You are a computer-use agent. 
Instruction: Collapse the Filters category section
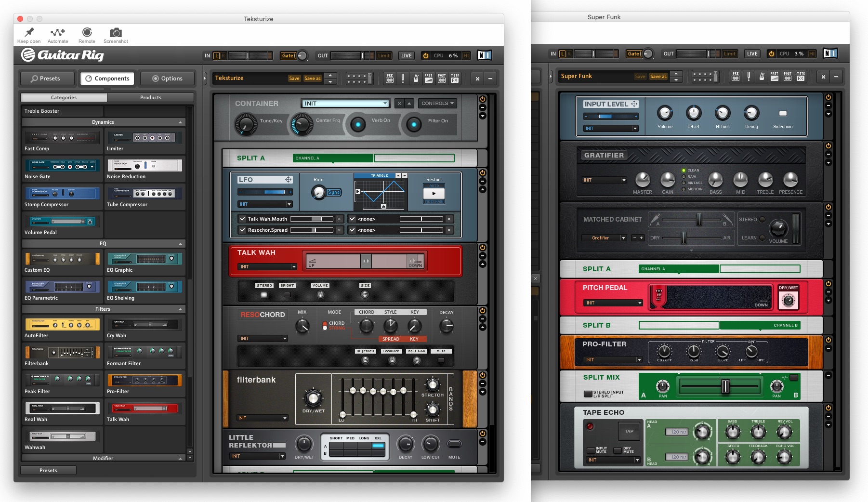click(181, 309)
